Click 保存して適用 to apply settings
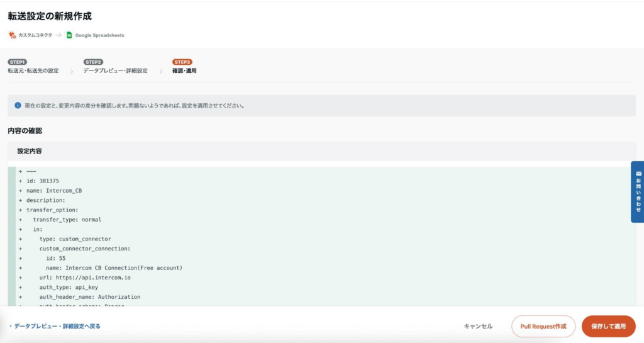This screenshot has width=644, height=343. pyautogui.click(x=608, y=326)
